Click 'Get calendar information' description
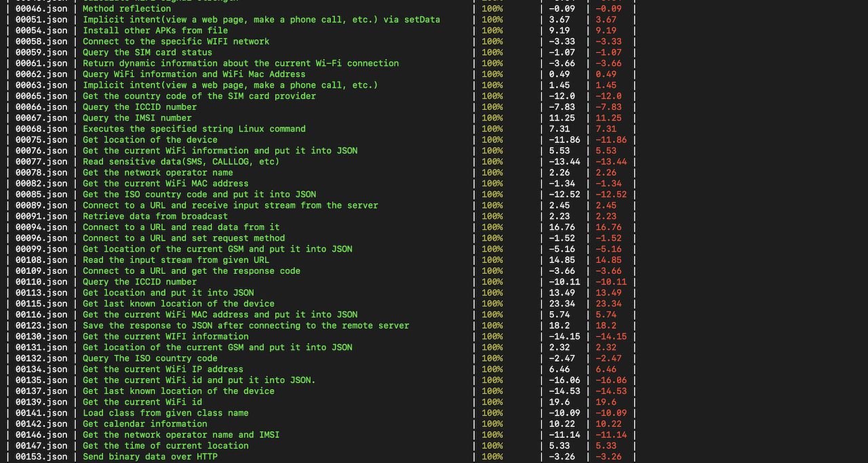The width and height of the screenshot is (868, 463). pos(145,424)
